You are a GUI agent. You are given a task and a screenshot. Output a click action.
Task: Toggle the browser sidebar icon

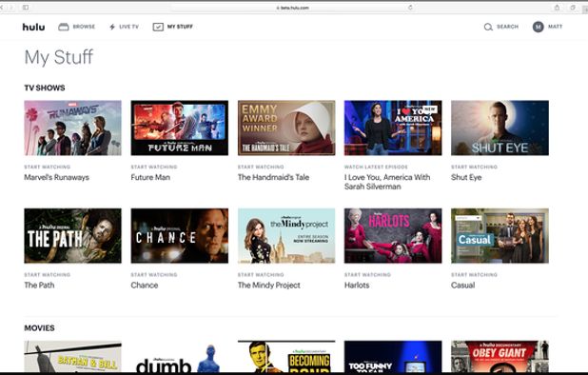tap(26, 8)
